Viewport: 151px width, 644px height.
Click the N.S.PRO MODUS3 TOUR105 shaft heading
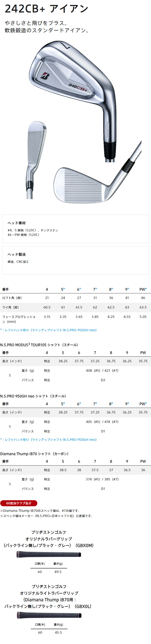[x=39, y=345]
